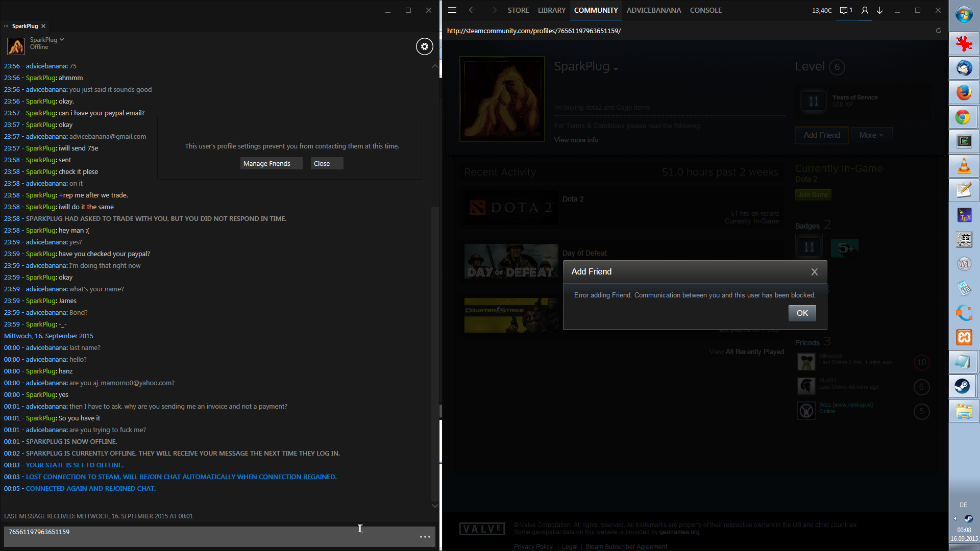
Task: Open Firefox from the taskbar
Action: click(964, 93)
